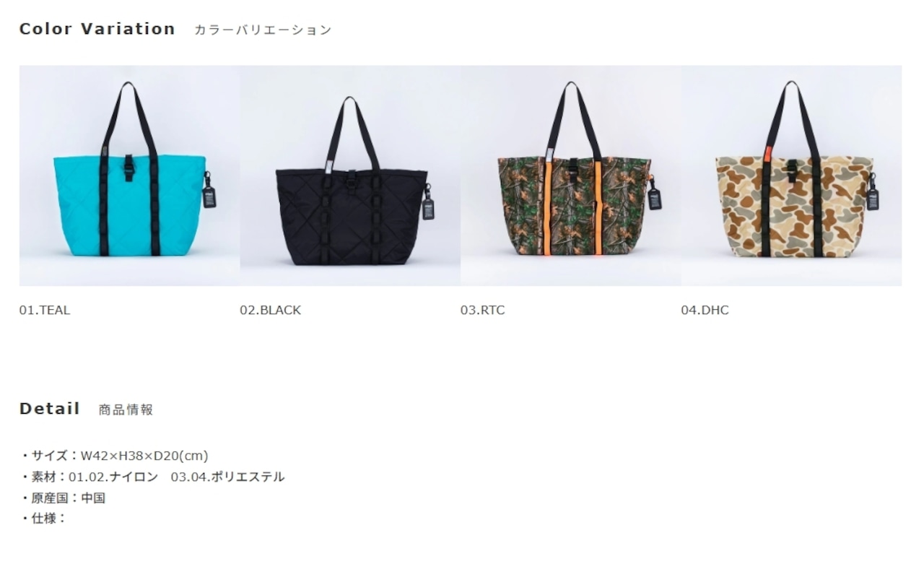The height and width of the screenshot is (567, 924).
Task: Click the 原産国：中国 line
Action: 63,498
